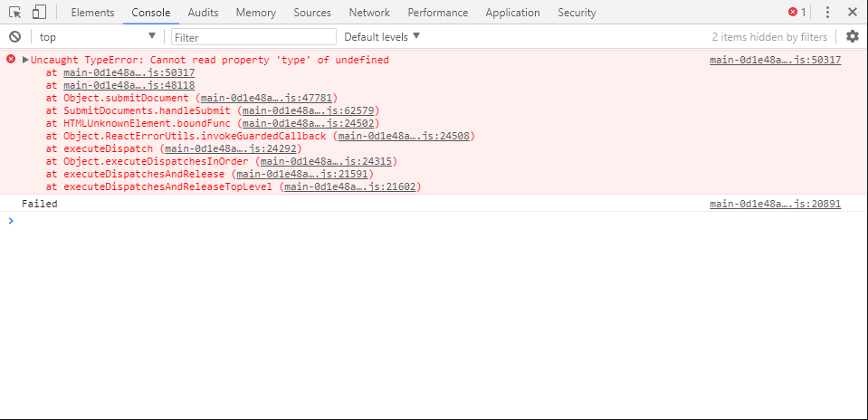This screenshot has width=868, height=420.
Task: Open the Security tab
Action: (577, 12)
